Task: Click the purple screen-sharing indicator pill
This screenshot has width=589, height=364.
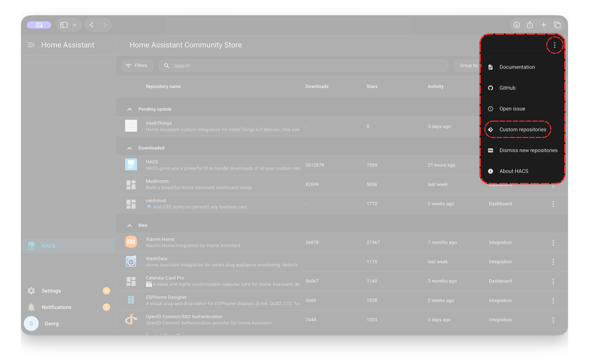Action: click(39, 25)
